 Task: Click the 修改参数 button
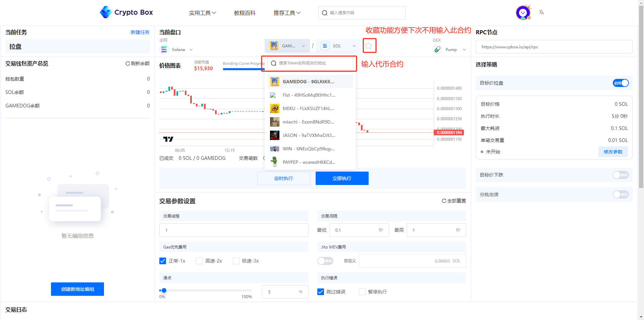point(613,152)
